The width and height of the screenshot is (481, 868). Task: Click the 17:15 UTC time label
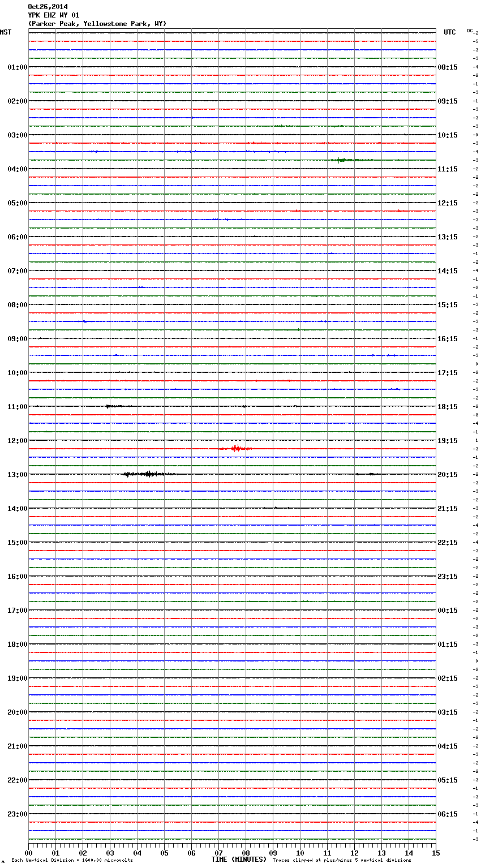pyautogui.click(x=448, y=373)
